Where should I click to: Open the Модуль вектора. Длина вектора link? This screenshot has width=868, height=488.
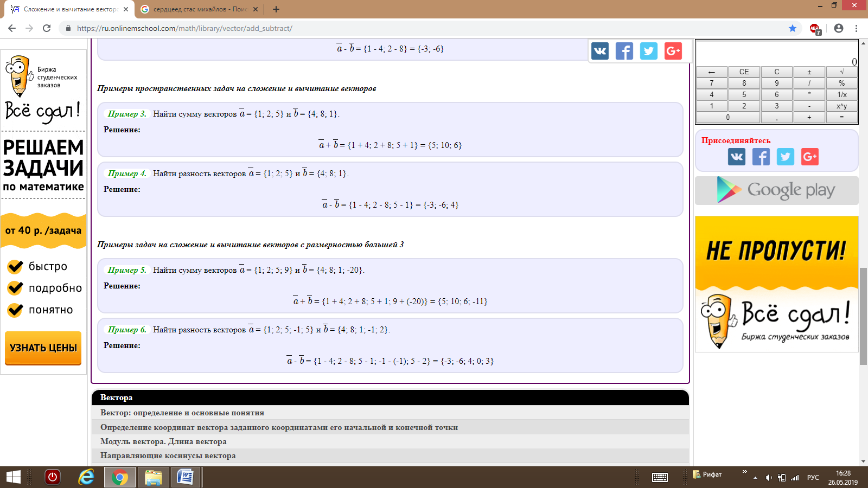(x=163, y=441)
